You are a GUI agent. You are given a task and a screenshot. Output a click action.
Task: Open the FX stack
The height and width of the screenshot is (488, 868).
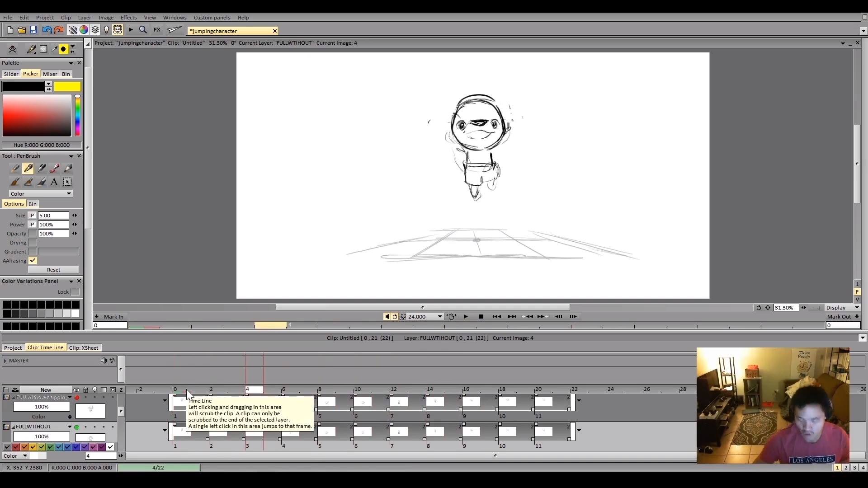tap(157, 30)
